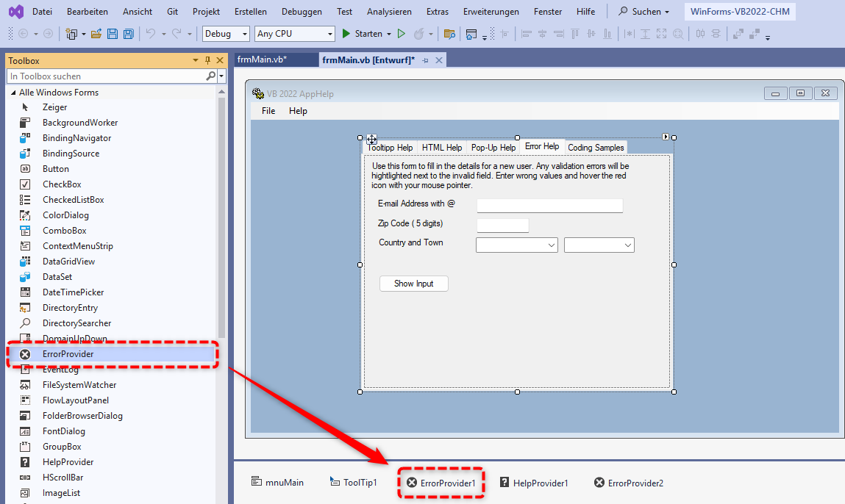845x504 pixels.
Task: Expand the Country combo box on form
Action: 551,245
